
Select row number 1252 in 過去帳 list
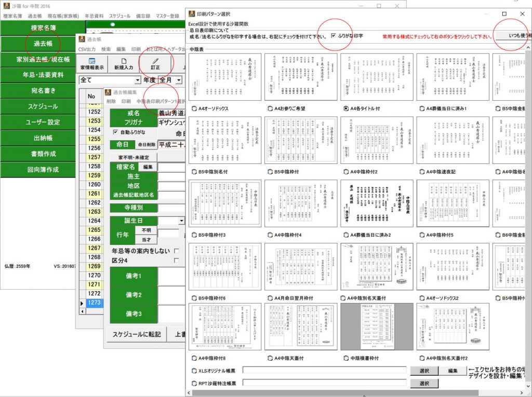click(x=94, y=112)
